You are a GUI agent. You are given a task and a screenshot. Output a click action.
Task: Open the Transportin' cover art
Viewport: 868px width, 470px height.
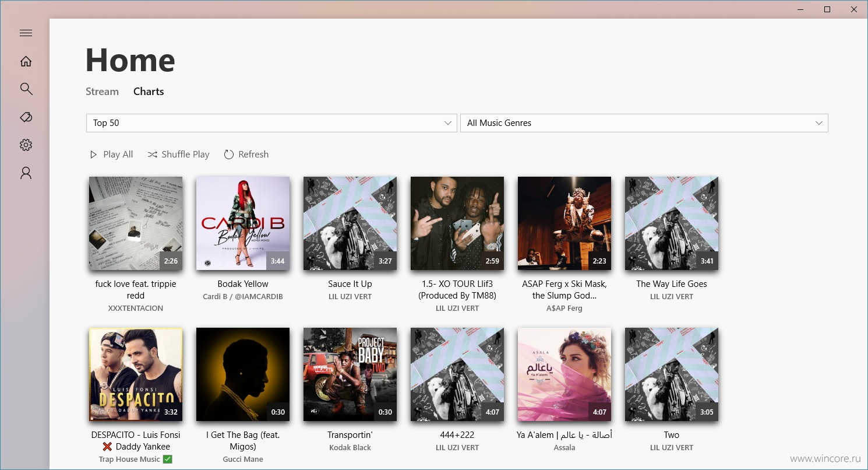pyautogui.click(x=350, y=374)
